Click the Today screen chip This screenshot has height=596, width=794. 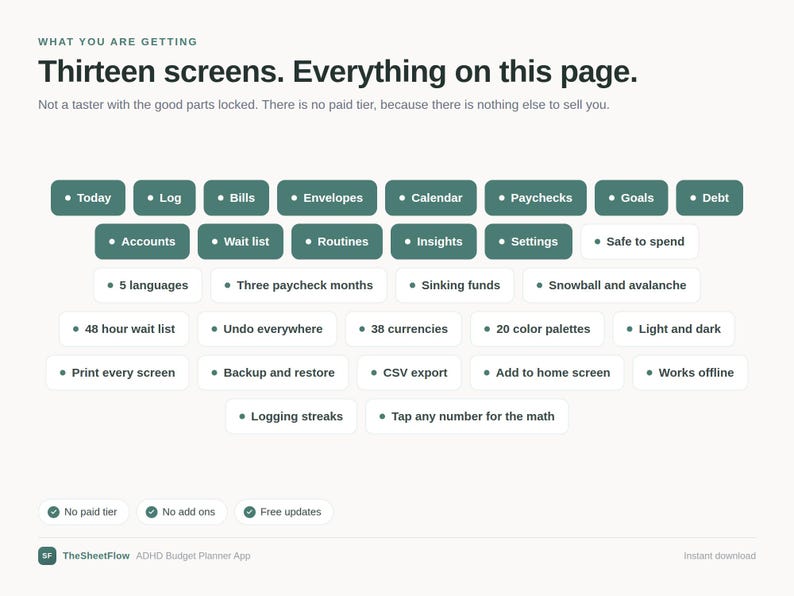(88, 197)
